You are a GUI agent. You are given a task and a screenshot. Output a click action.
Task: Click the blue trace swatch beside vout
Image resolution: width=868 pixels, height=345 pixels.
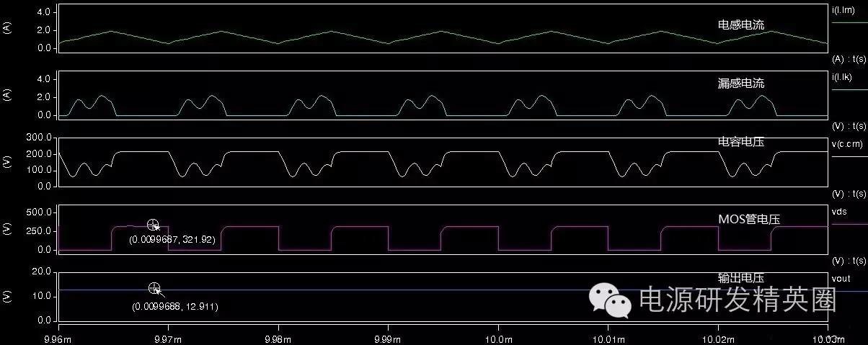tap(849, 291)
